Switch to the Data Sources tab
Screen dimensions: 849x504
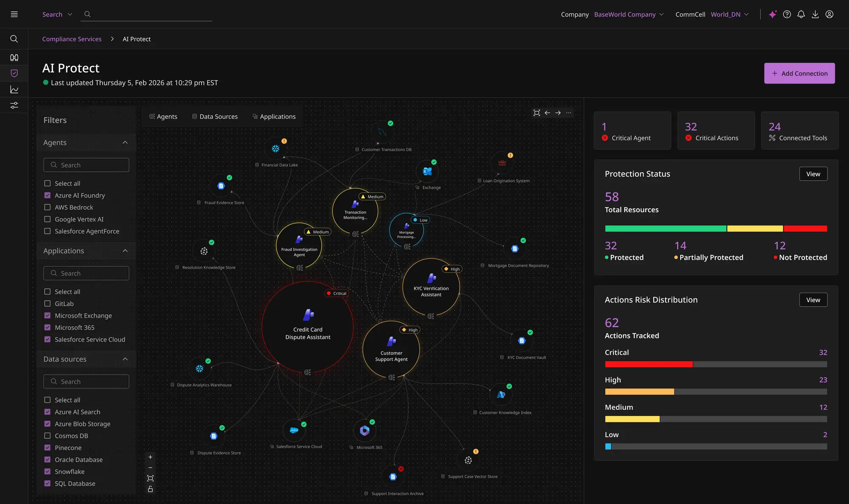point(215,117)
